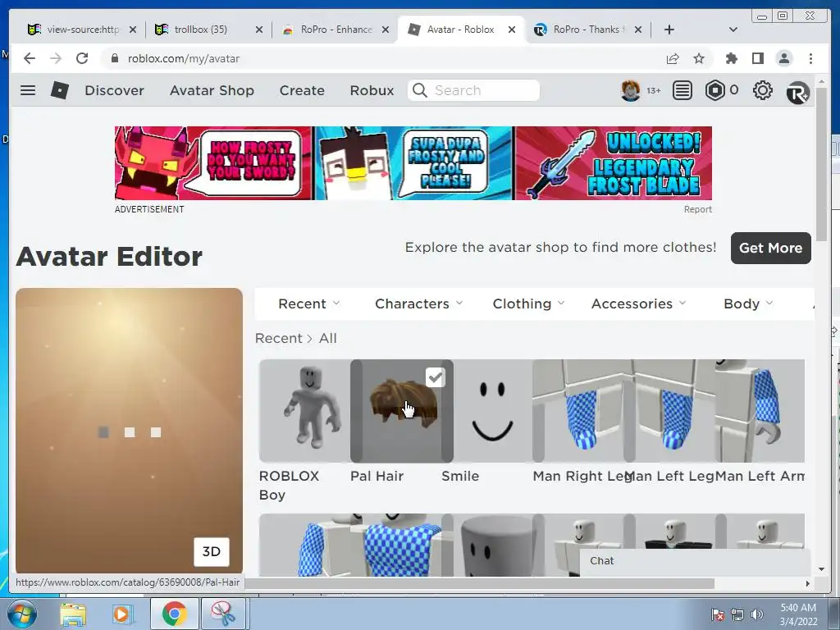The width and height of the screenshot is (840, 630).
Task: Open Chrome extensions puzzle icon
Action: point(731,58)
